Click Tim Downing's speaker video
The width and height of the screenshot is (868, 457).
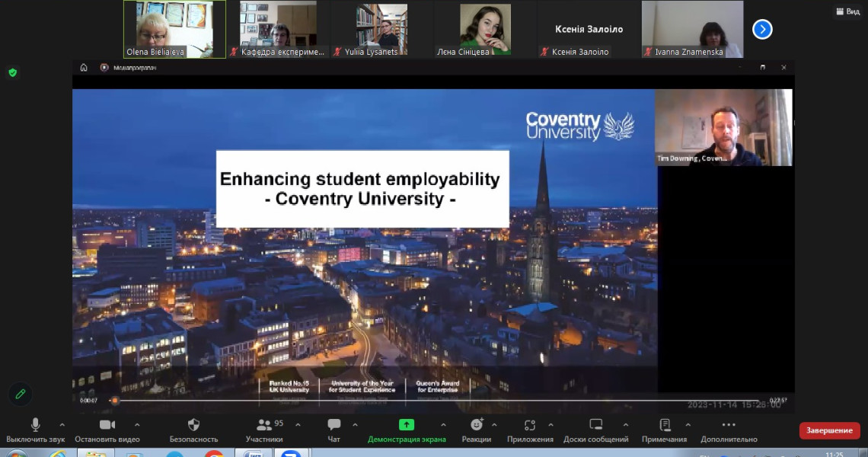pyautogui.click(x=723, y=127)
